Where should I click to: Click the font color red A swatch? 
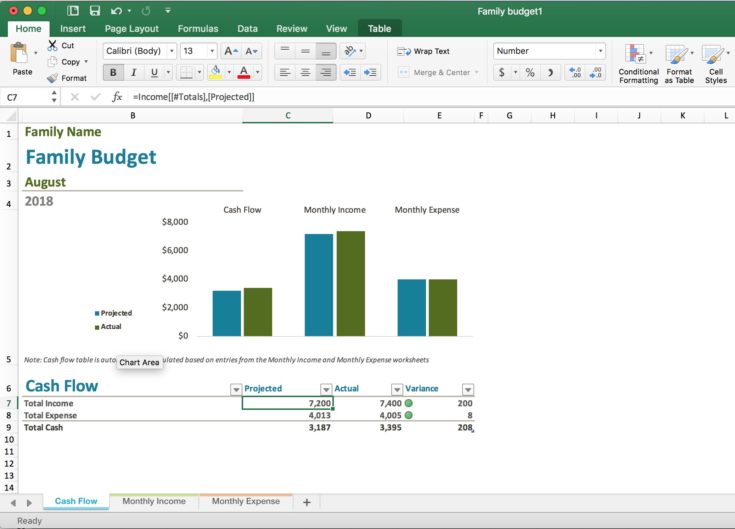pyautogui.click(x=244, y=72)
